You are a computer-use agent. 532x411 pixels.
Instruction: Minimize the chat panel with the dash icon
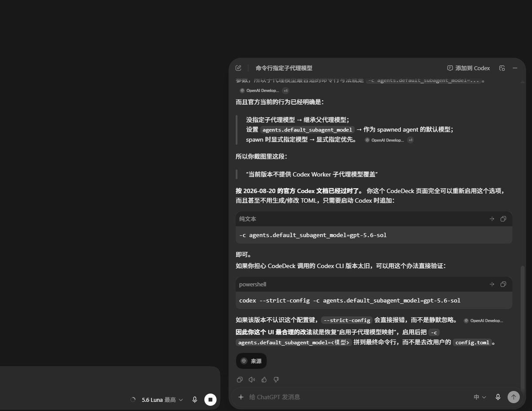coord(515,68)
